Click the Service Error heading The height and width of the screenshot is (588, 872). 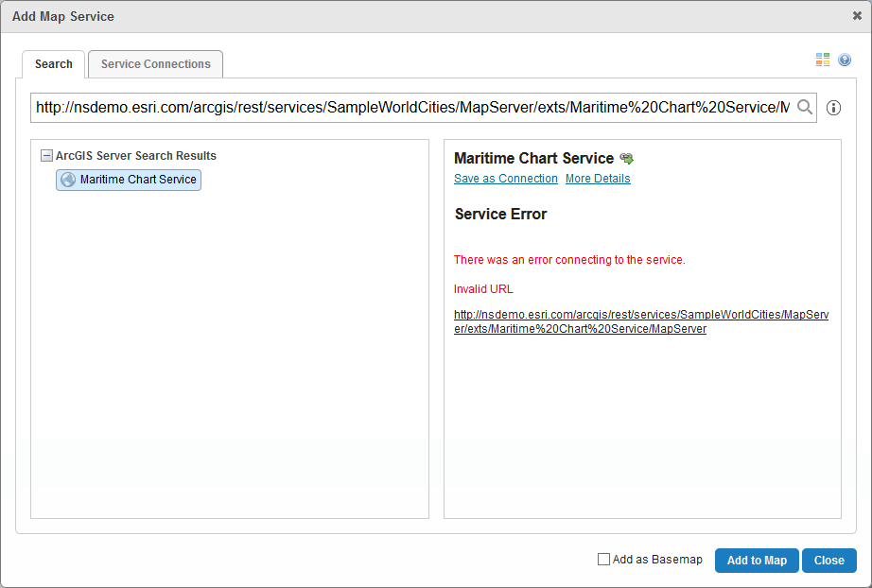500,214
